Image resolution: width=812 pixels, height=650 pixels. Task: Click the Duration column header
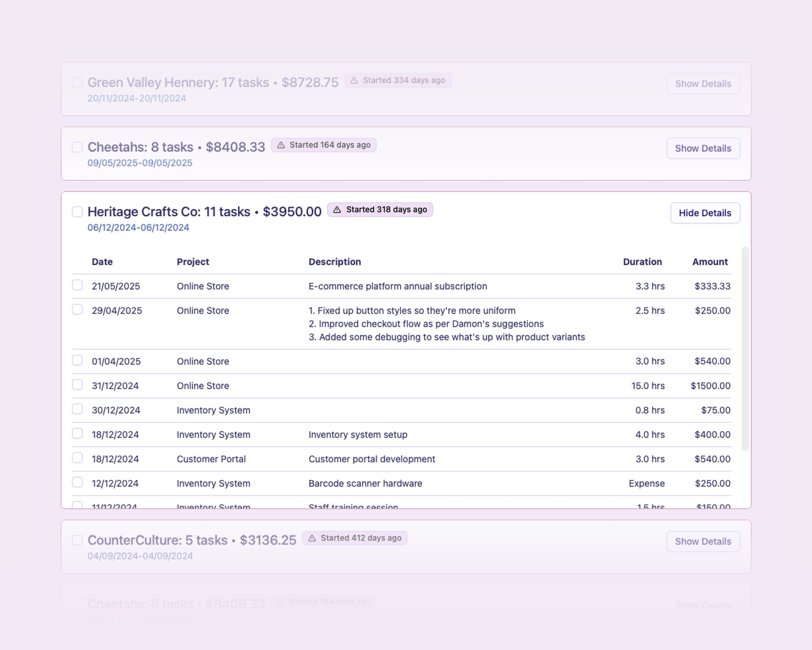point(642,262)
